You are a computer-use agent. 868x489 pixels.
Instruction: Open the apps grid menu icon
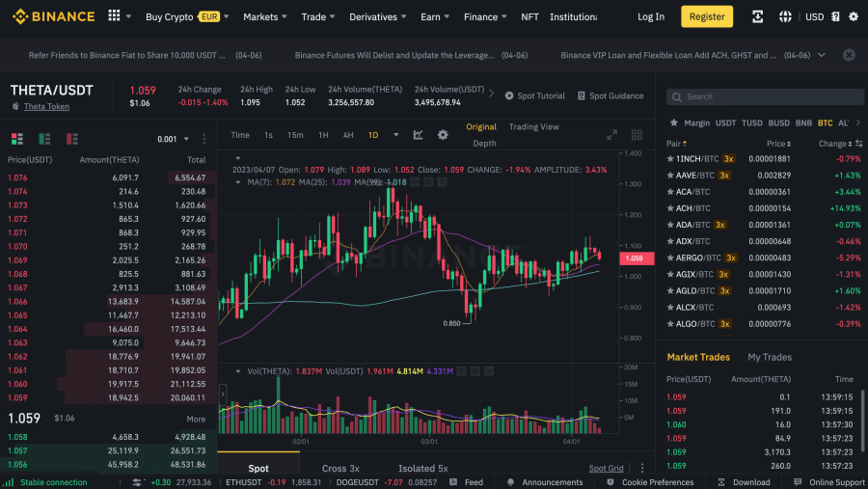coord(114,15)
